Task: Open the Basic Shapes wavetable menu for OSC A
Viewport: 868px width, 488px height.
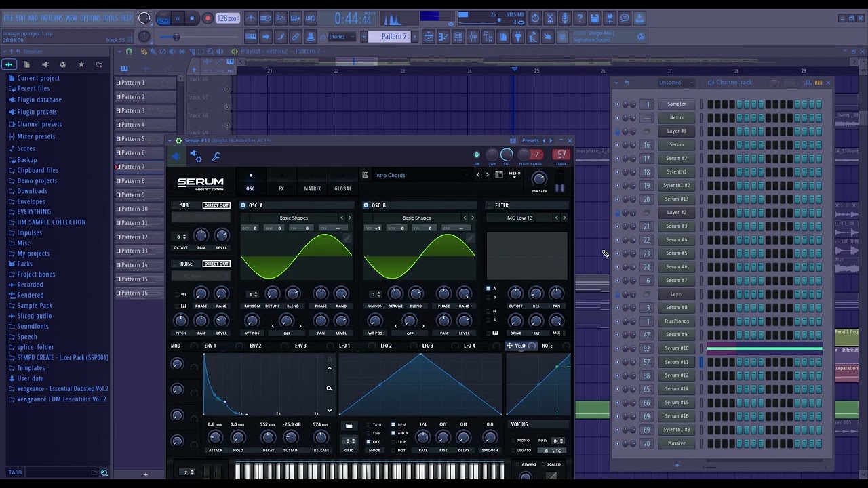Action: pos(294,218)
